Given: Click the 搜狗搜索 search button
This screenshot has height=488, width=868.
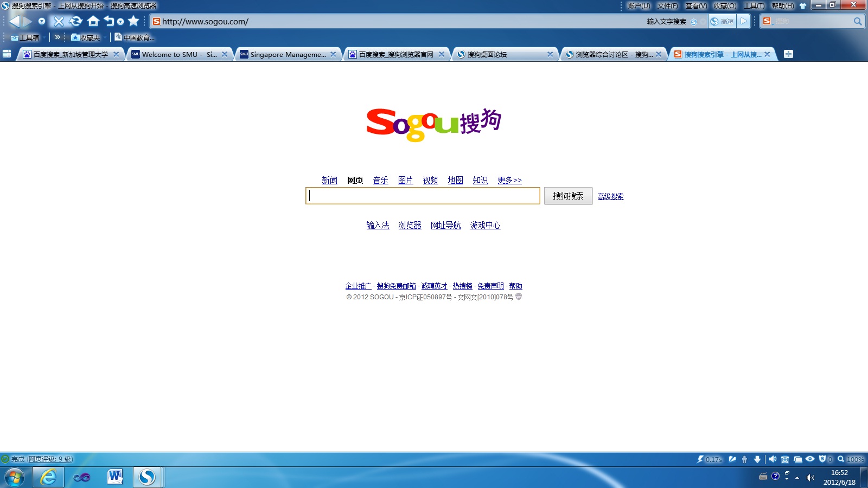Looking at the screenshot, I should click(x=568, y=196).
